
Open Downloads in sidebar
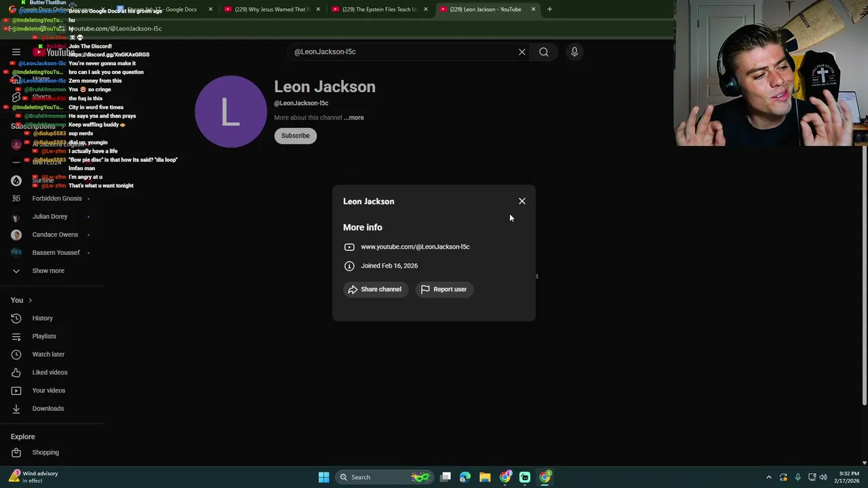click(53, 409)
